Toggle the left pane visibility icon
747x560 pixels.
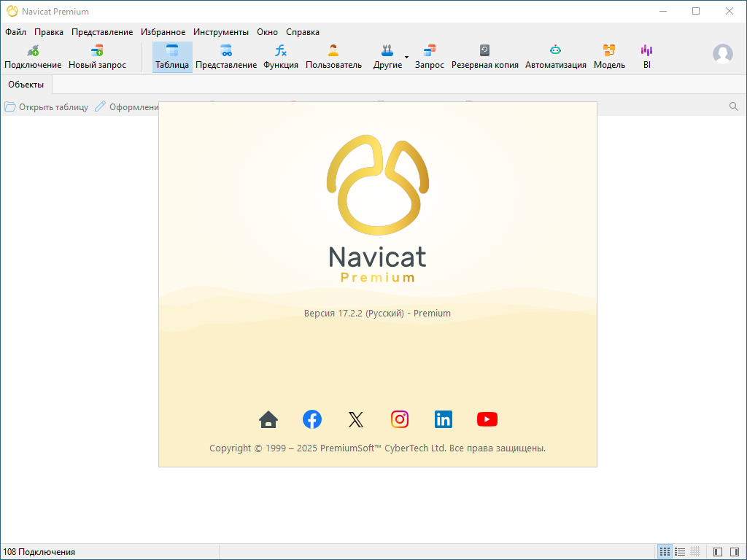[718, 552]
